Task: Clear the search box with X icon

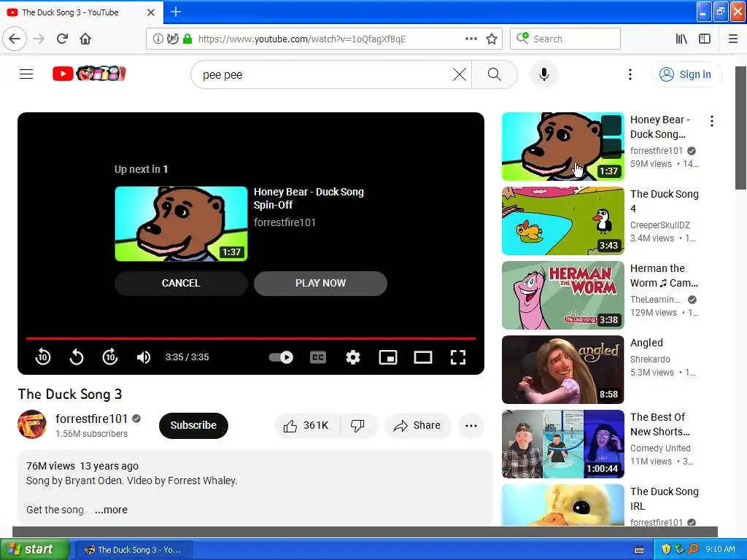Action: coord(460,74)
